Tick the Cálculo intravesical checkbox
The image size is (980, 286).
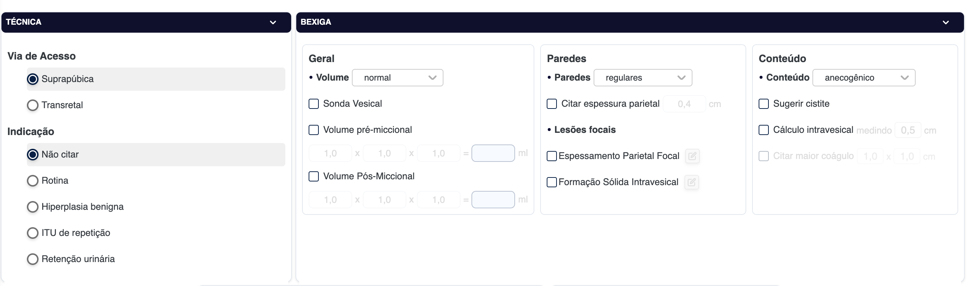point(763,130)
